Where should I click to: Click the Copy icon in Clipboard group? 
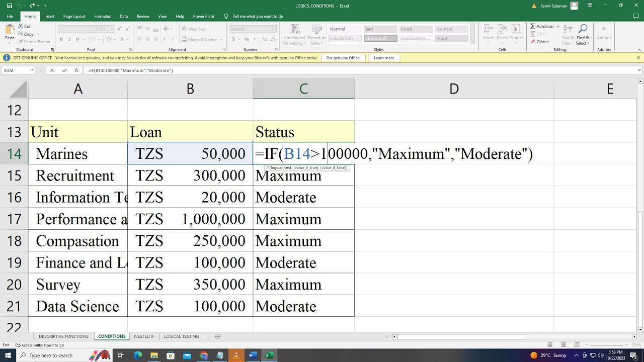21,34
